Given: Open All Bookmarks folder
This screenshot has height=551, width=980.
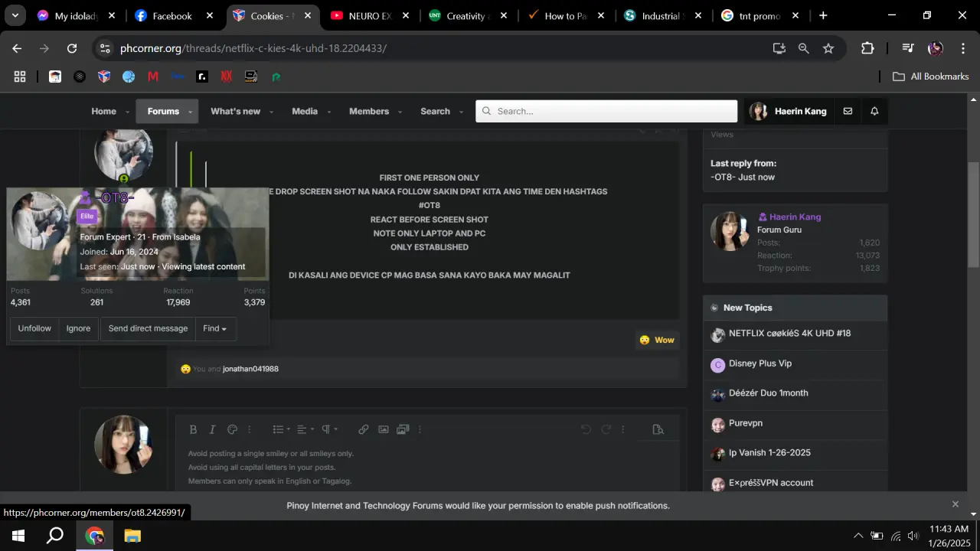Looking at the screenshot, I should pyautogui.click(x=931, y=77).
